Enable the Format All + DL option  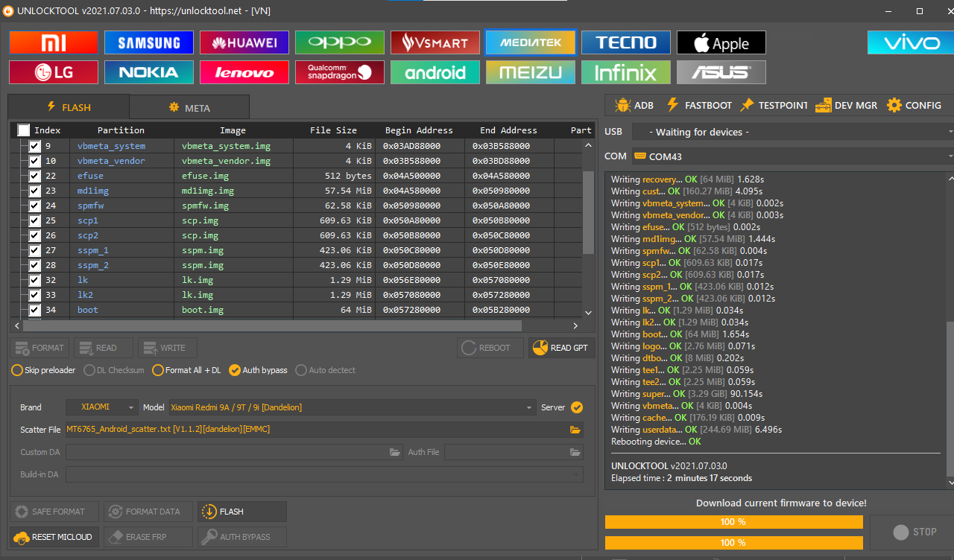point(186,370)
